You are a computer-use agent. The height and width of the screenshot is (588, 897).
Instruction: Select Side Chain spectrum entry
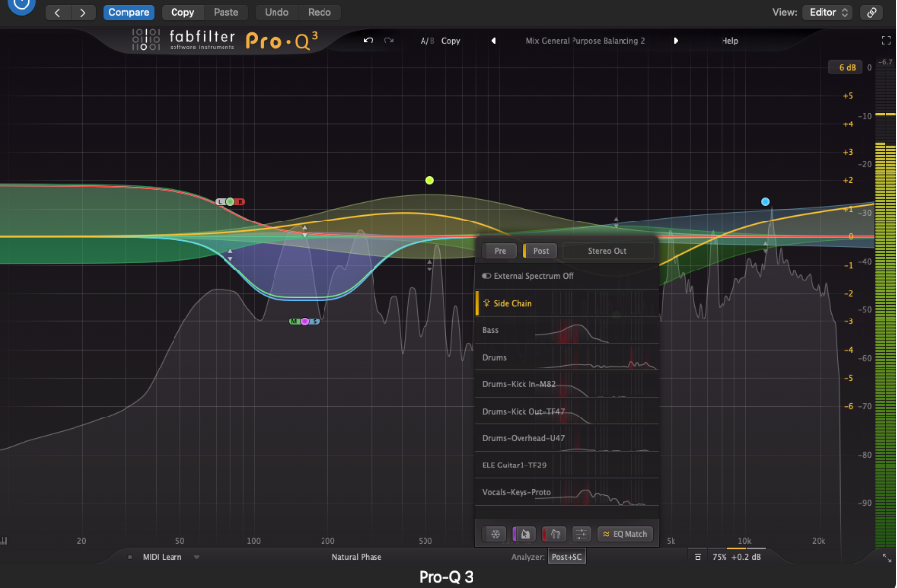click(567, 303)
